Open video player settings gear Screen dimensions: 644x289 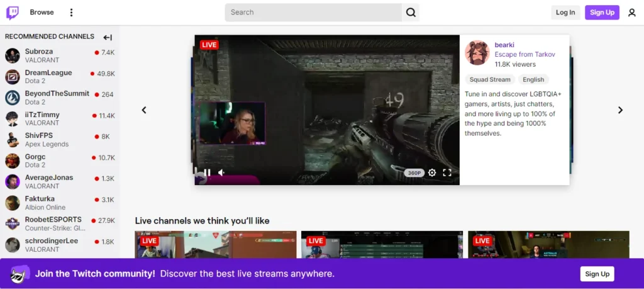click(x=431, y=173)
